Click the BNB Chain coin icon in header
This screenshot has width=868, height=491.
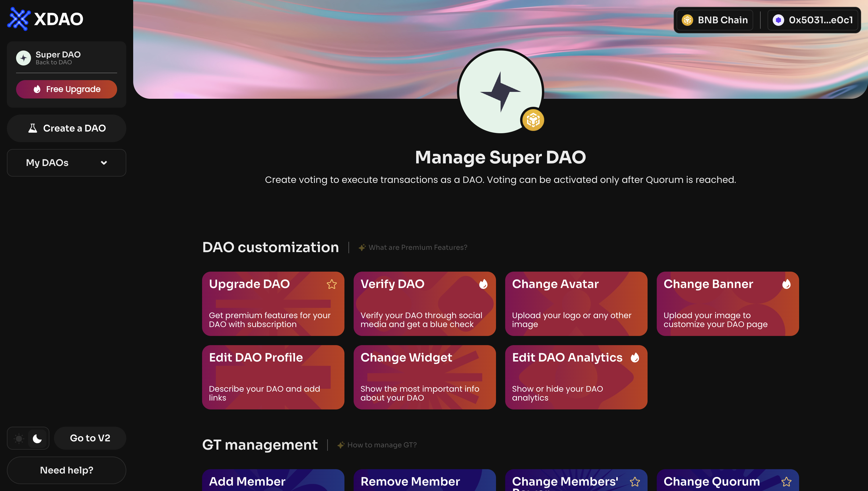click(x=687, y=20)
